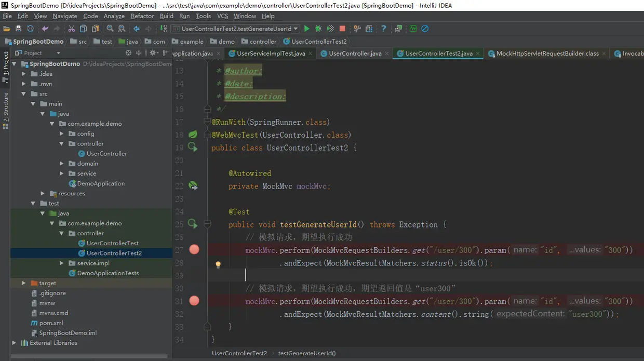Expand the target folder
Screen dimensions: 644x361
pos(24,283)
